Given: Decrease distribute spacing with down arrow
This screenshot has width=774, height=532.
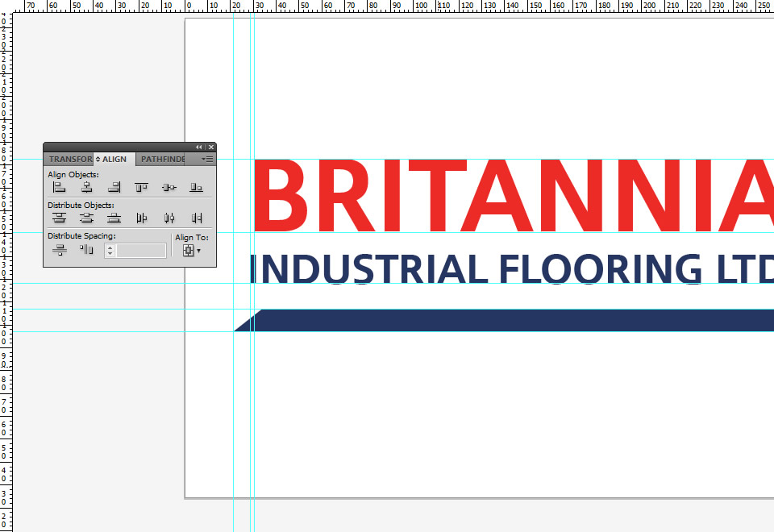Looking at the screenshot, I should pos(110,254).
